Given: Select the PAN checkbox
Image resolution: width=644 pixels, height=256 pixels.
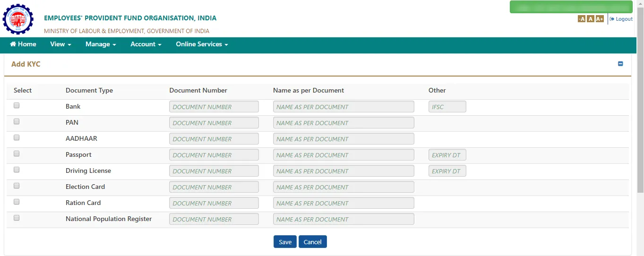Looking at the screenshot, I should pos(17,121).
